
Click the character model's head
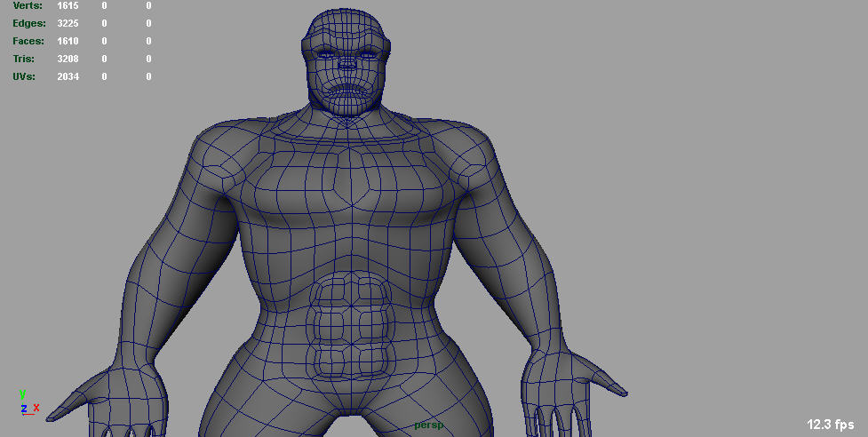pyautogui.click(x=346, y=61)
